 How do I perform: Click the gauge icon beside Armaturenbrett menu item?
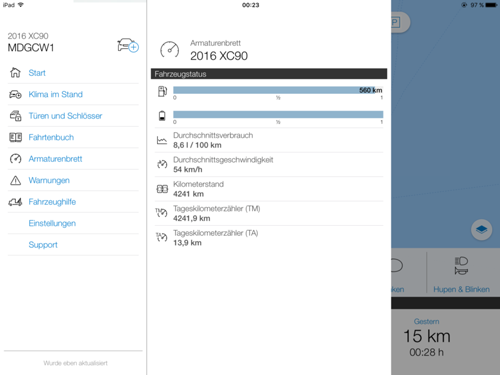pyautogui.click(x=15, y=159)
